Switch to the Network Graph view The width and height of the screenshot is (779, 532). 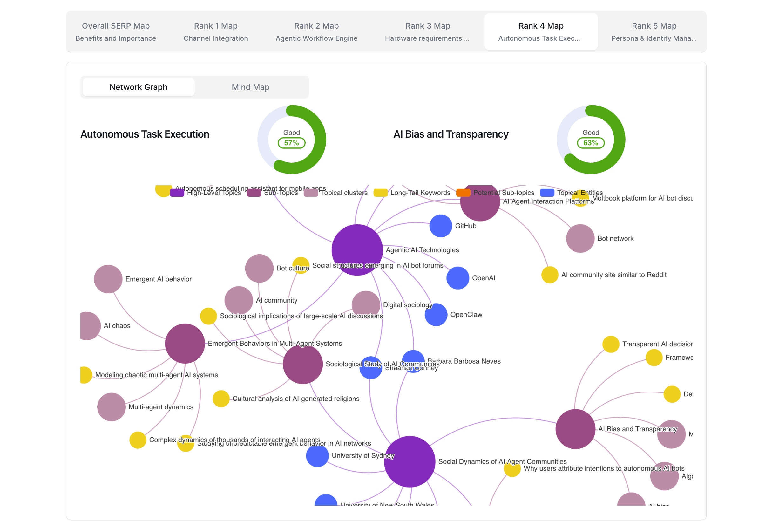[x=139, y=87]
